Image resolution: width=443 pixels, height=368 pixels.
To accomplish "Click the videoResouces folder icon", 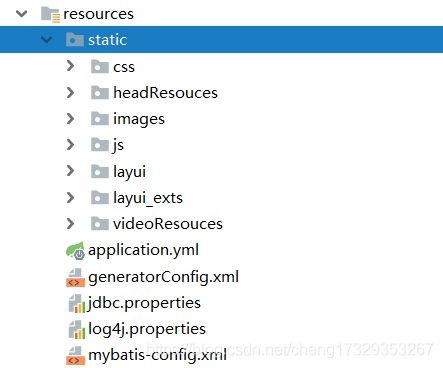I will pyautogui.click(x=100, y=223).
